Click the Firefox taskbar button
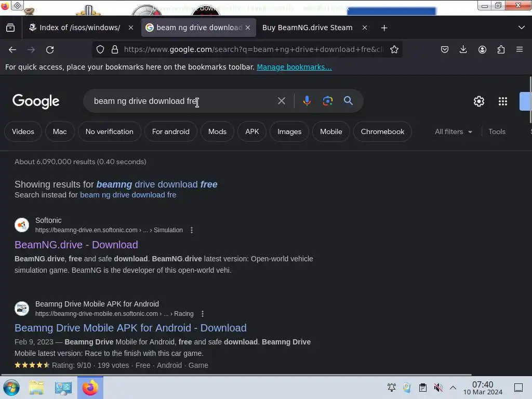 coord(90,388)
